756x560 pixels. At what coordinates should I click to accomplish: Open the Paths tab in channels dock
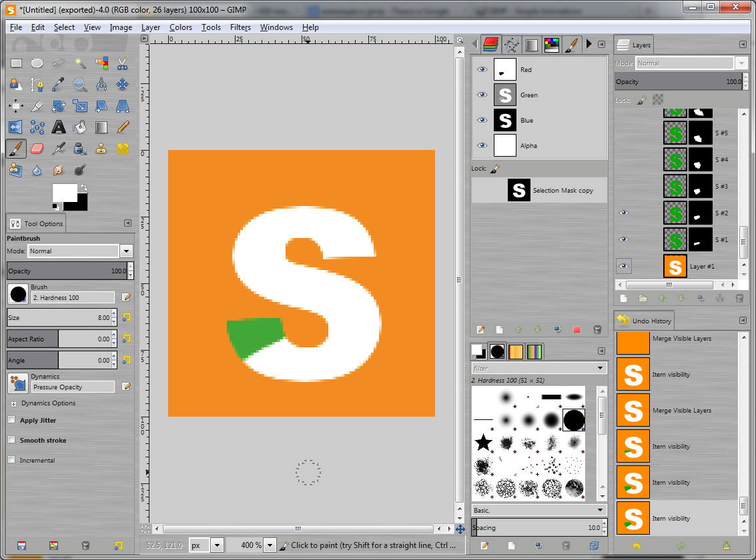pos(512,45)
